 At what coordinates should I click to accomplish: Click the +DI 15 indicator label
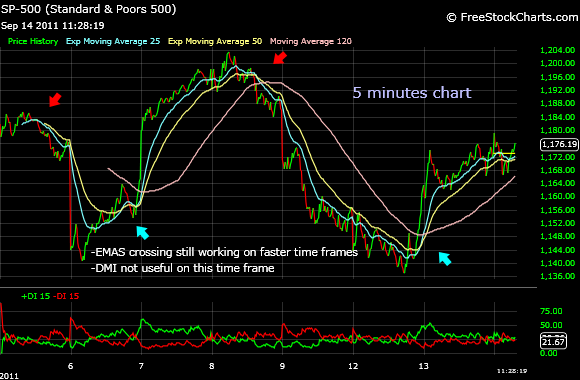point(36,296)
